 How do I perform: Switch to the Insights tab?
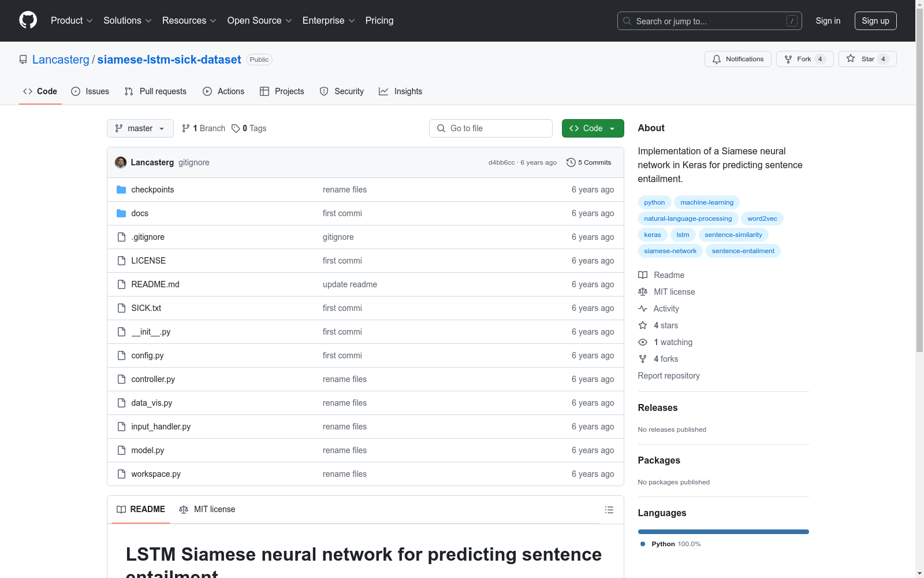tap(400, 91)
